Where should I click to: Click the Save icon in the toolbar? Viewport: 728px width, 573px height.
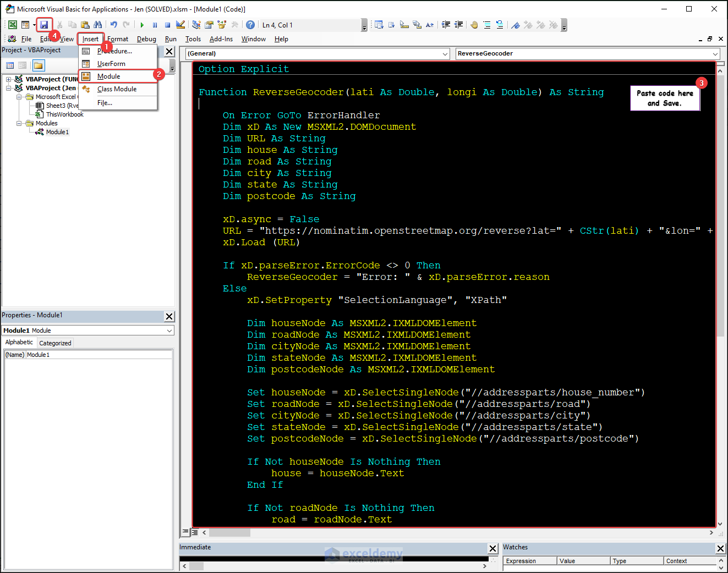point(44,25)
